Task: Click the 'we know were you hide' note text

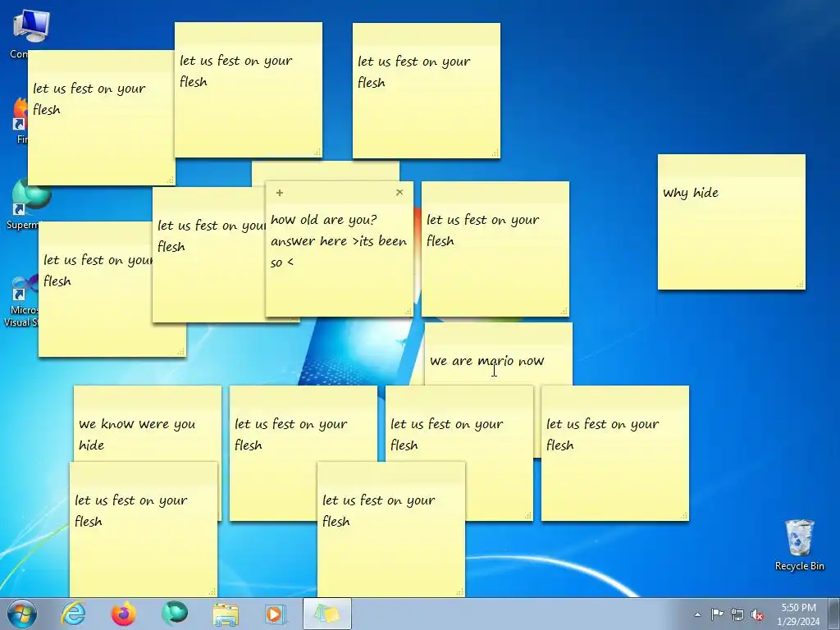Action: click(137, 435)
